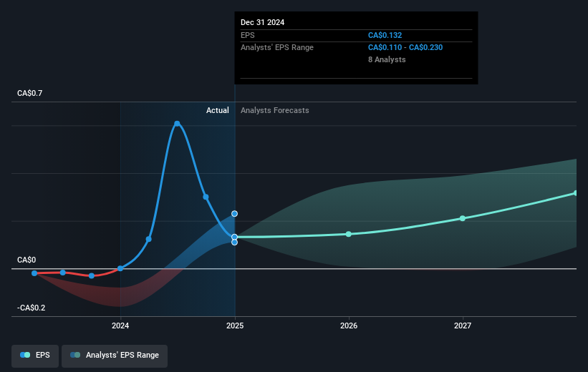
Task: Click the second EPS data point in 2023
Action: click(63, 273)
